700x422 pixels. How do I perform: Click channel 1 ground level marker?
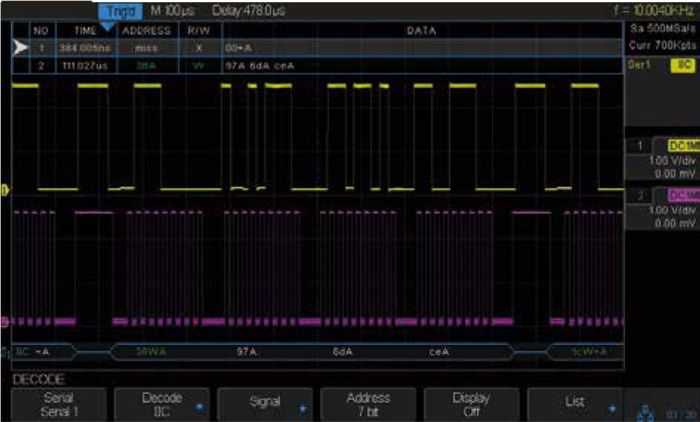pyautogui.click(x=4, y=191)
